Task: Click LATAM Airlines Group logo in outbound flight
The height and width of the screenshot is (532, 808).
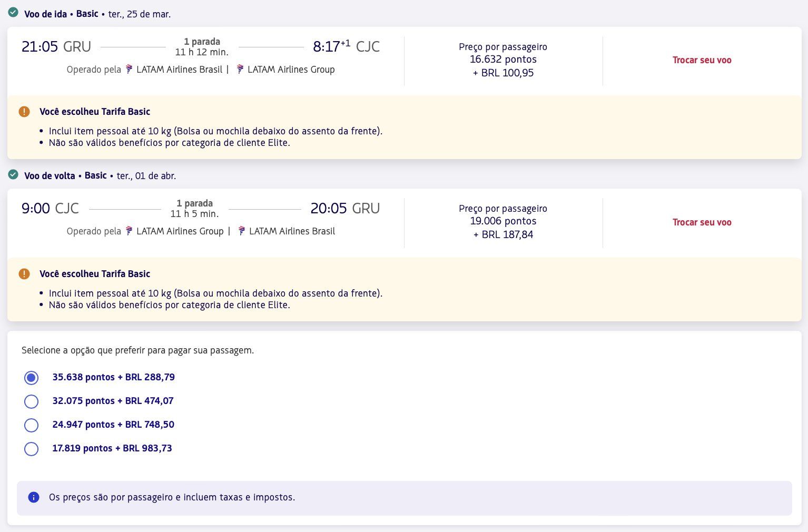Action: 240,69
